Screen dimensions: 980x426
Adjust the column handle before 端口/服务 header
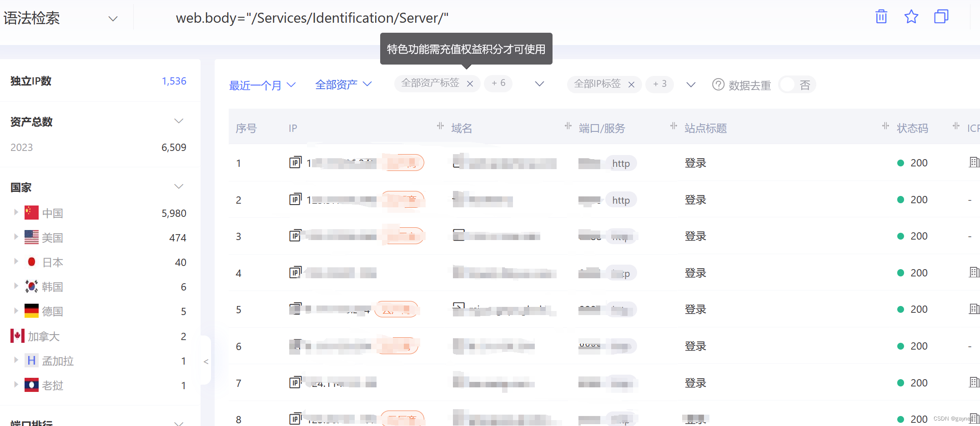(568, 126)
